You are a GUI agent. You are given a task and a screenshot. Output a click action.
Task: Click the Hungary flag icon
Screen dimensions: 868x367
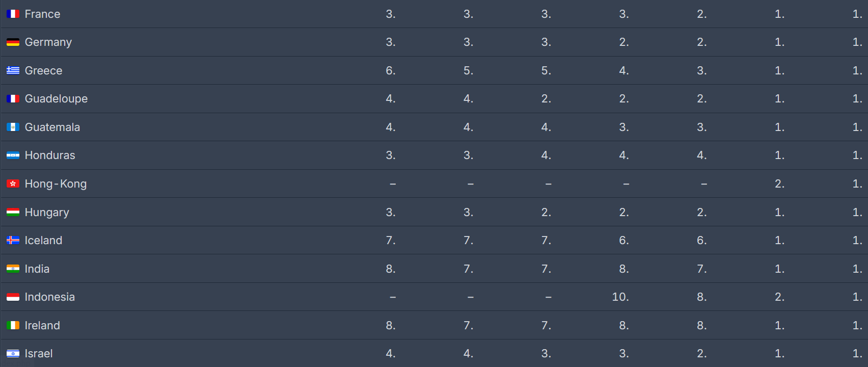point(13,213)
